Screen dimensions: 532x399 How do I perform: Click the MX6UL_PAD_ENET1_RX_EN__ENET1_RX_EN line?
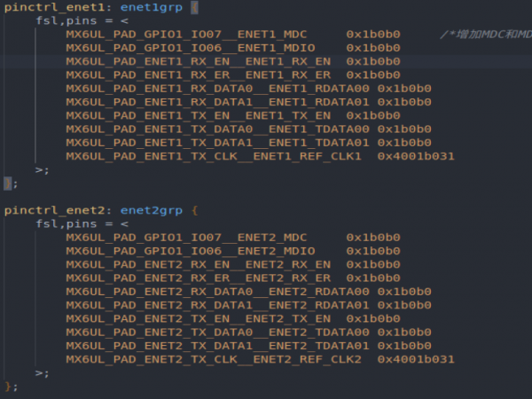pyautogui.click(x=199, y=61)
